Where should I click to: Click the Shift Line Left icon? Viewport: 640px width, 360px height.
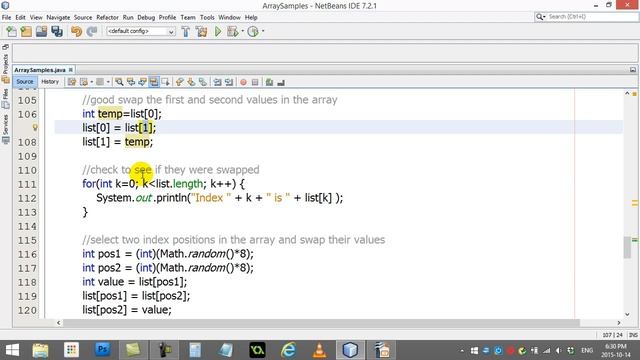(218, 82)
